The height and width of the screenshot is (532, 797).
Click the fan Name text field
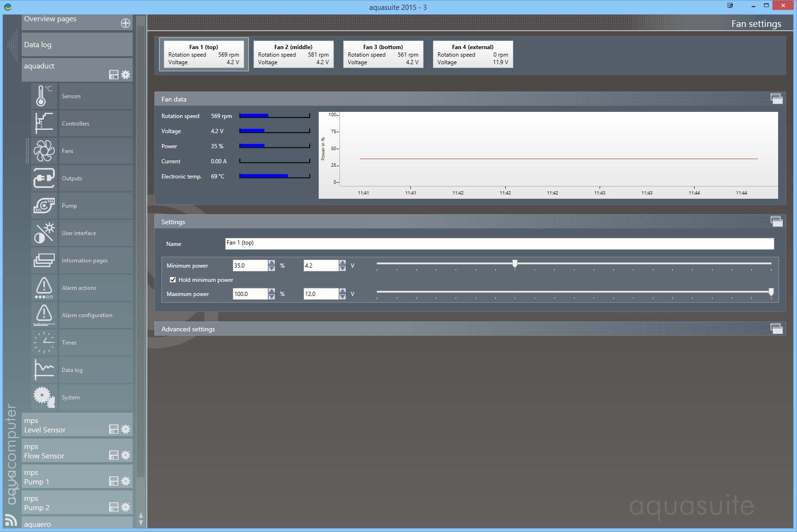[499, 244]
